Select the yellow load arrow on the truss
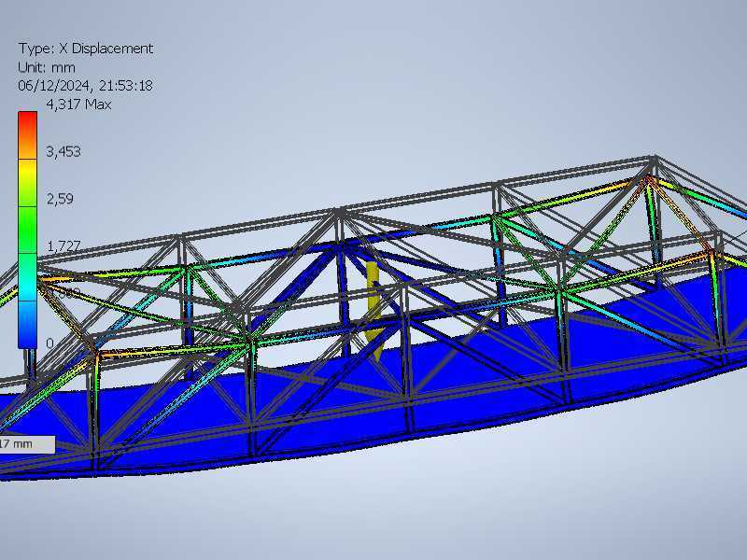 click(374, 310)
